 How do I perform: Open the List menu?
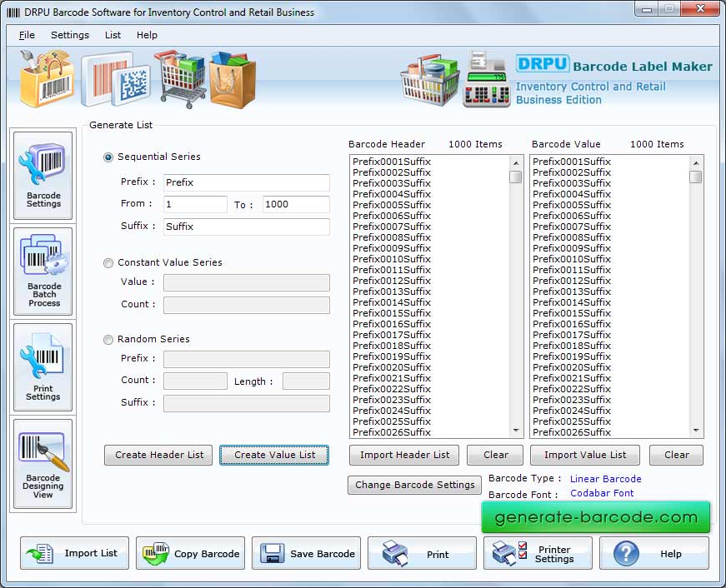tap(113, 35)
